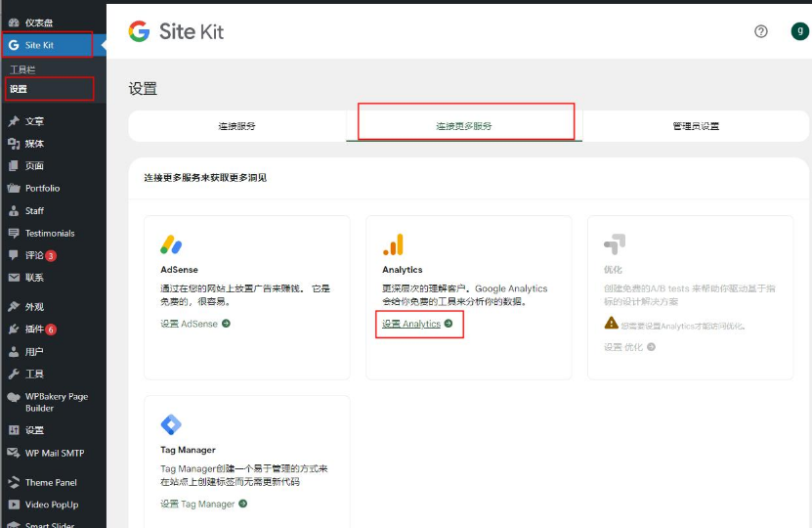Image resolution: width=812 pixels, height=528 pixels.
Task: Switch to the 管理员设置 tab
Action: tap(696, 126)
